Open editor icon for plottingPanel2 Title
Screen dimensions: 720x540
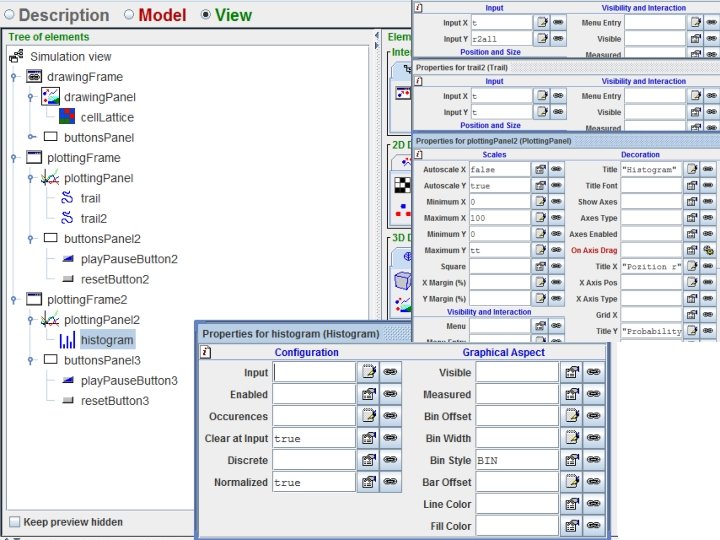[692, 169]
